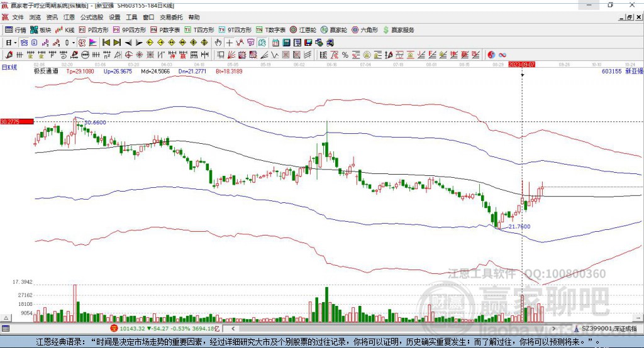Open the 资讯 menu
644x348 pixels.
(x=52, y=17)
